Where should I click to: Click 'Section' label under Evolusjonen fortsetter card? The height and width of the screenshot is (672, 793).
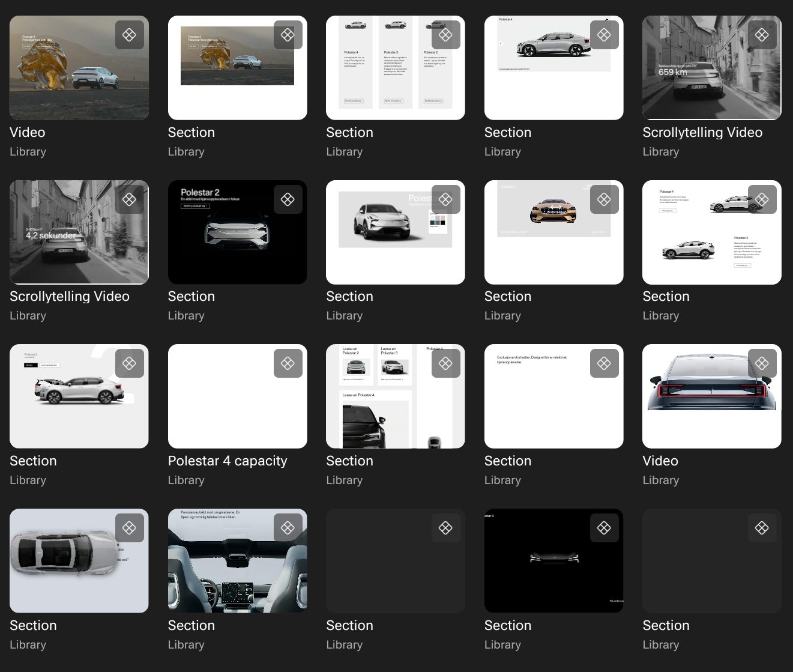(x=508, y=461)
